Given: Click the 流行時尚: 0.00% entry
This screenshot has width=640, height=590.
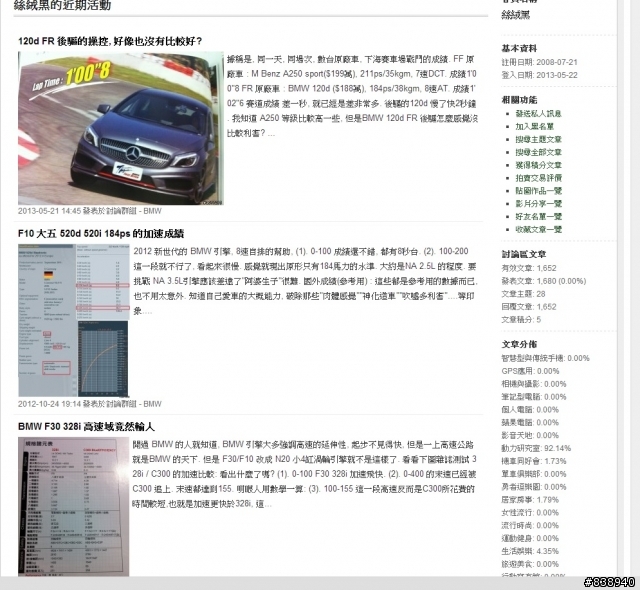Looking at the screenshot, I should click(x=530, y=526).
